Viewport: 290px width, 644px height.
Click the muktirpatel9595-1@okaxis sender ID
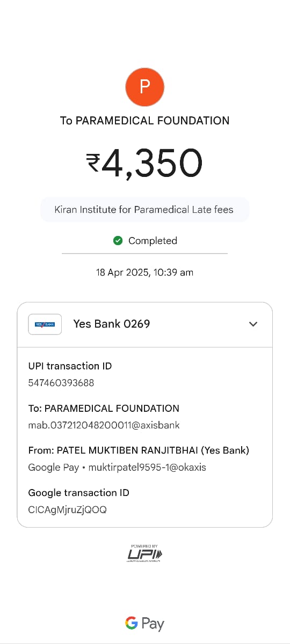click(147, 468)
